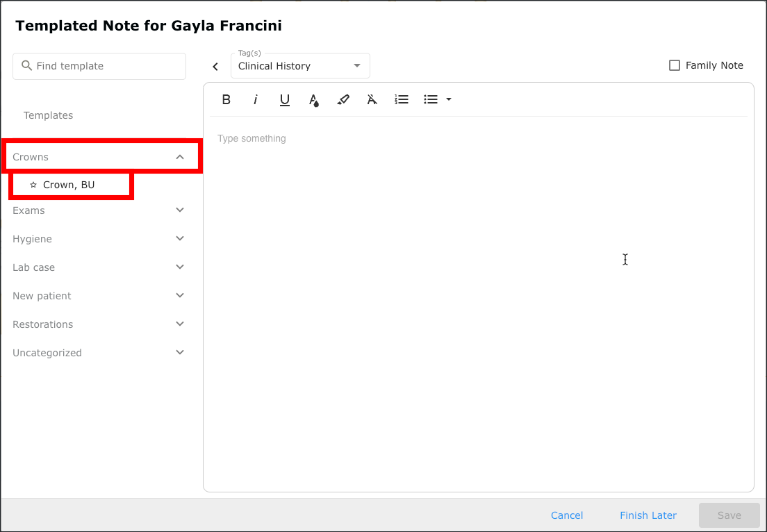Image resolution: width=767 pixels, height=532 pixels.
Task: Select the highlighter tool
Action: (x=343, y=100)
